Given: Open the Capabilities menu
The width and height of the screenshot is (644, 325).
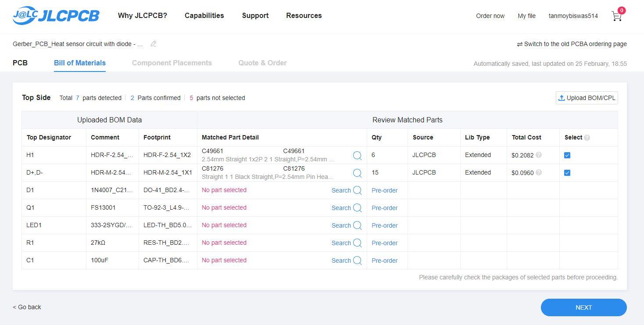Looking at the screenshot, I should 204,15.
